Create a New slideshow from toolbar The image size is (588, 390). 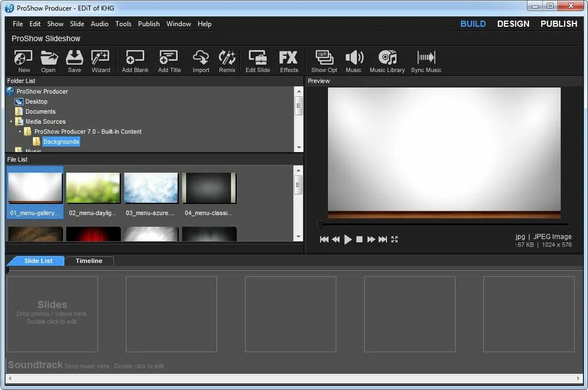pyautogui.click(x=23, y=61)
